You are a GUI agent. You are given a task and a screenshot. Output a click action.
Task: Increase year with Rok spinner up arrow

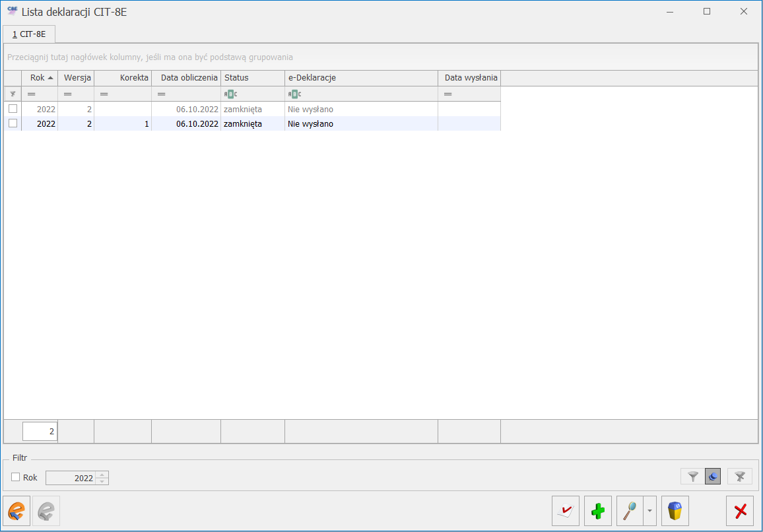[102, 475]
